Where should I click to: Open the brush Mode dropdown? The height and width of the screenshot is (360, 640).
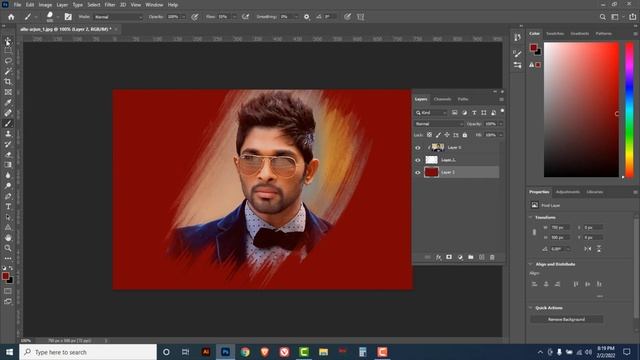tap(118, 17)
